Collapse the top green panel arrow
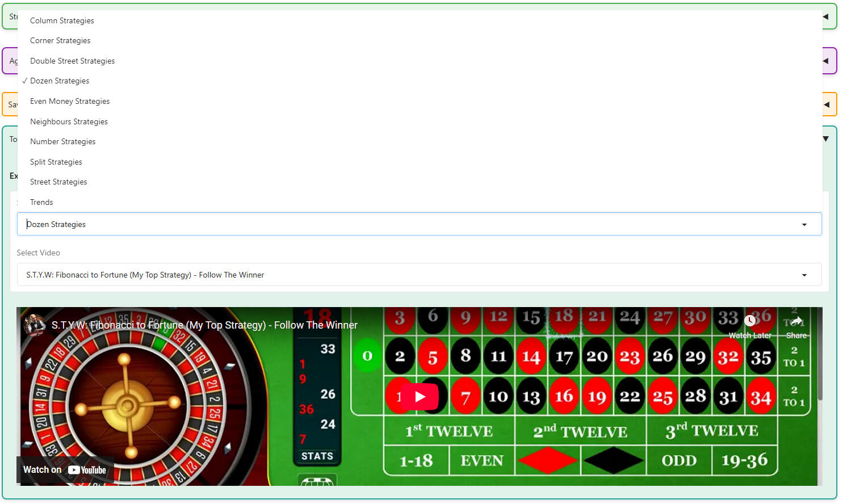This screenshot has height=504, width=847. (x=826, y=16)
